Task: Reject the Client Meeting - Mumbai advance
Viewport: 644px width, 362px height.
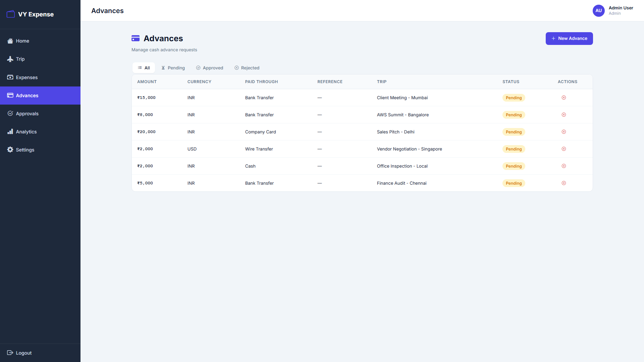Action: (564, 98)
